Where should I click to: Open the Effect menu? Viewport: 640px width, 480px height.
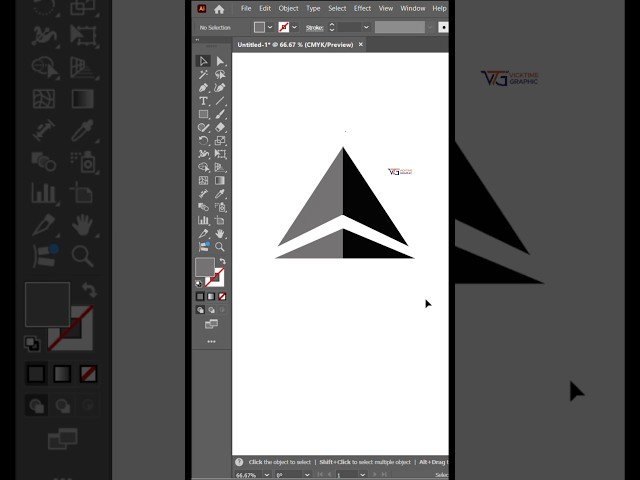tap(362, 9)
